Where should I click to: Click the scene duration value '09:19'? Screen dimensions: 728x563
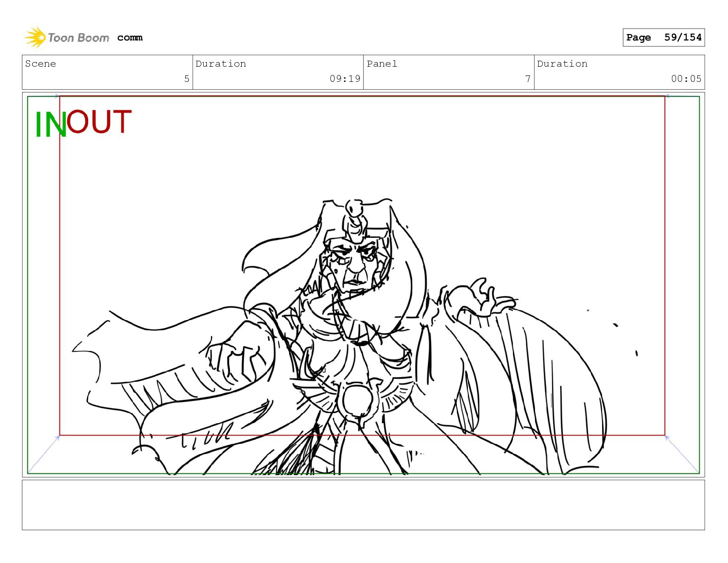coord(345,79)
